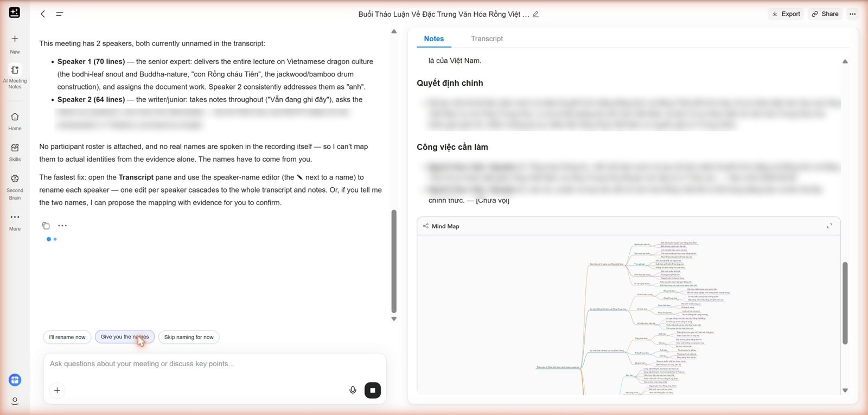Create a new item with the New button
Viewport: 868px width, 415px height.
click(x=15, y=44)
